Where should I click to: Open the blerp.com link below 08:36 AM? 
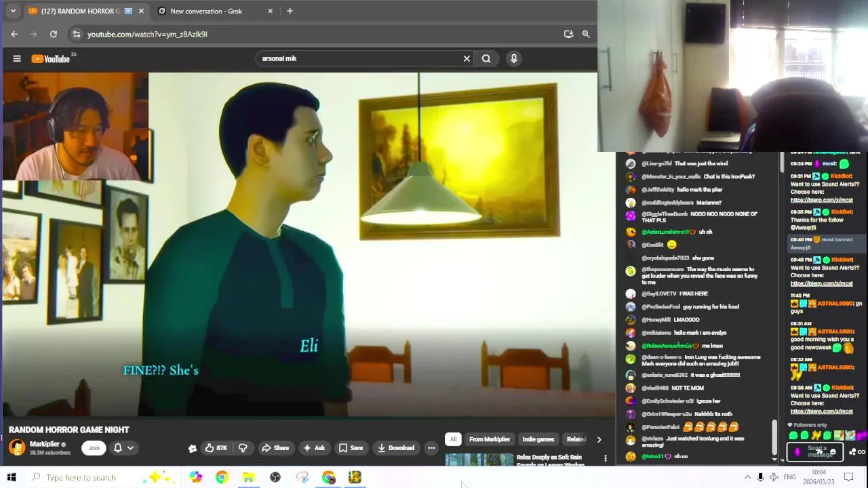tap(821, 411)
